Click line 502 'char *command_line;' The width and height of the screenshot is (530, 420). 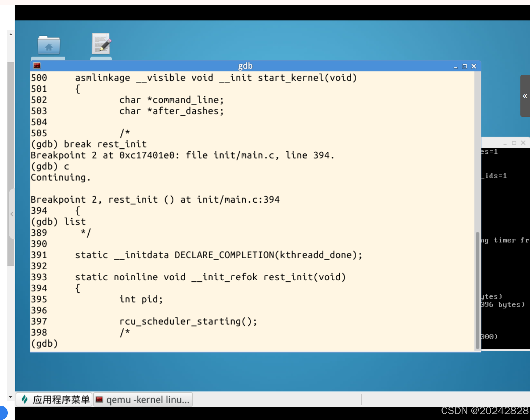click(x=127, y=100)
